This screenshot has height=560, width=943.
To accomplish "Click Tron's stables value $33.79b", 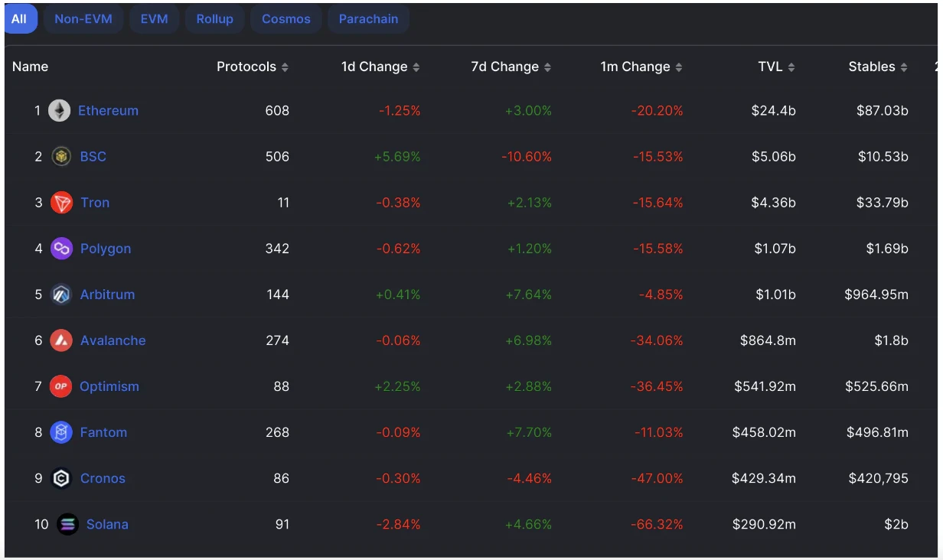I will 883,203.
